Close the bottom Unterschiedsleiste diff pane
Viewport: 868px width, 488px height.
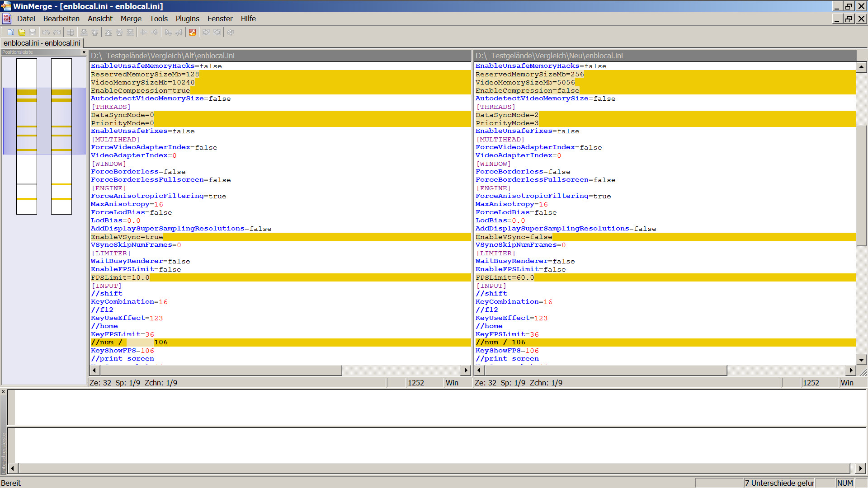(3, 392)
